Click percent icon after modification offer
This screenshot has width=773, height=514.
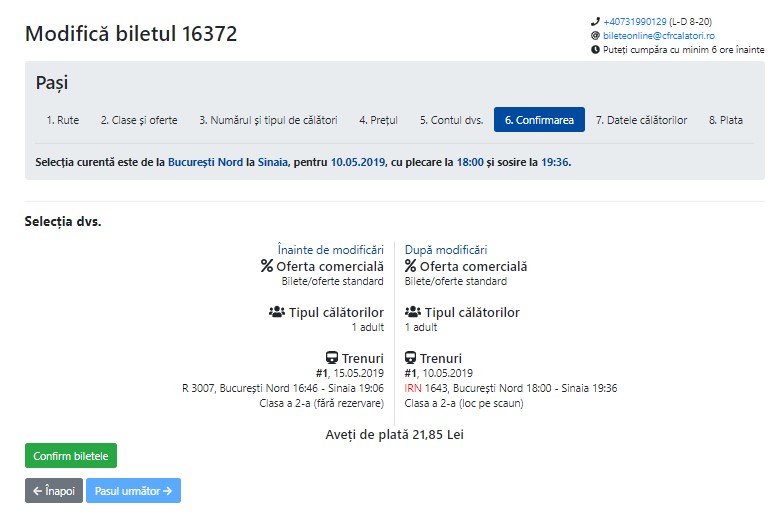pos(410,267)
